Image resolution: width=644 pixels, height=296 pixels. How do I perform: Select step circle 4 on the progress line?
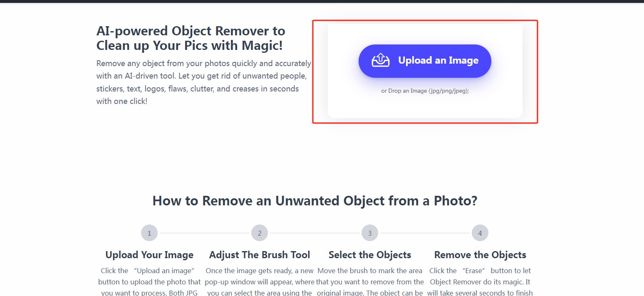pos(480,233)
